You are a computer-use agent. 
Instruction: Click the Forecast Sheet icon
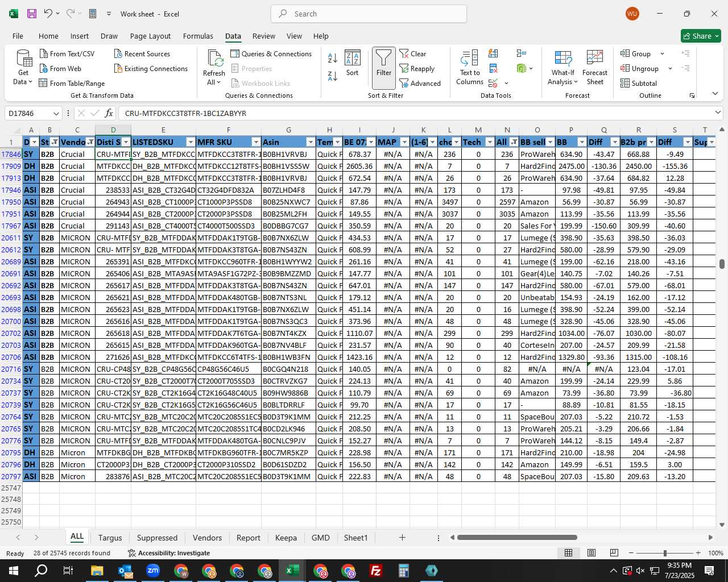[x=595, y=59]
